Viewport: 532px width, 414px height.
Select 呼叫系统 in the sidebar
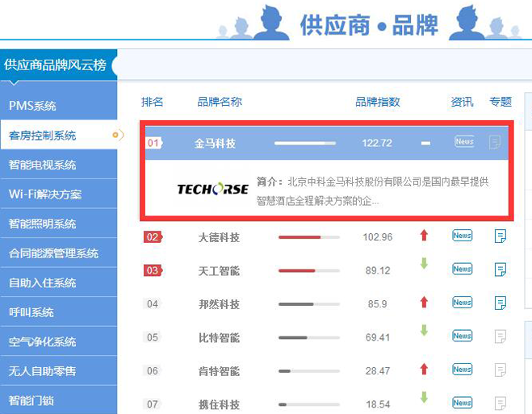tap(59, 312)
